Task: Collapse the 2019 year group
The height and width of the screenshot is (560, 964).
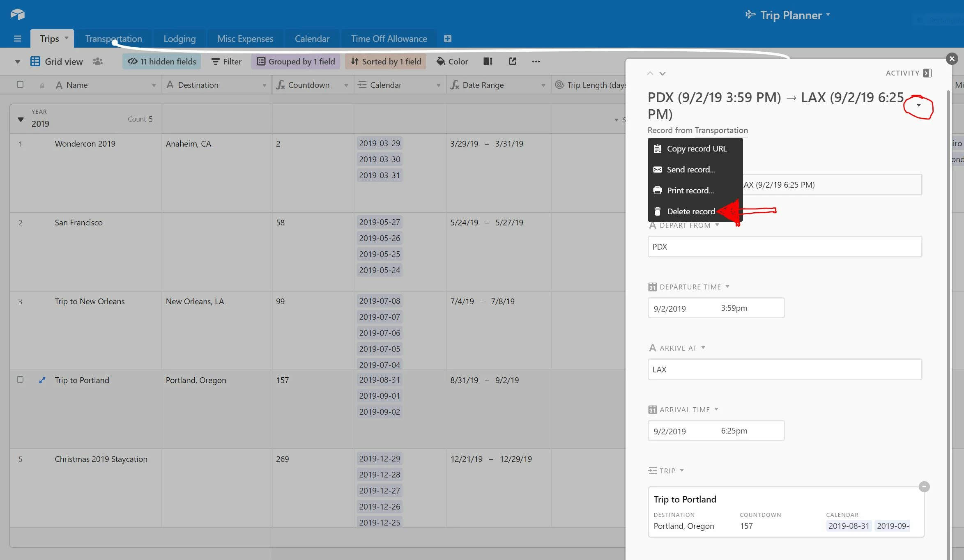Action: tap(21, 119)
